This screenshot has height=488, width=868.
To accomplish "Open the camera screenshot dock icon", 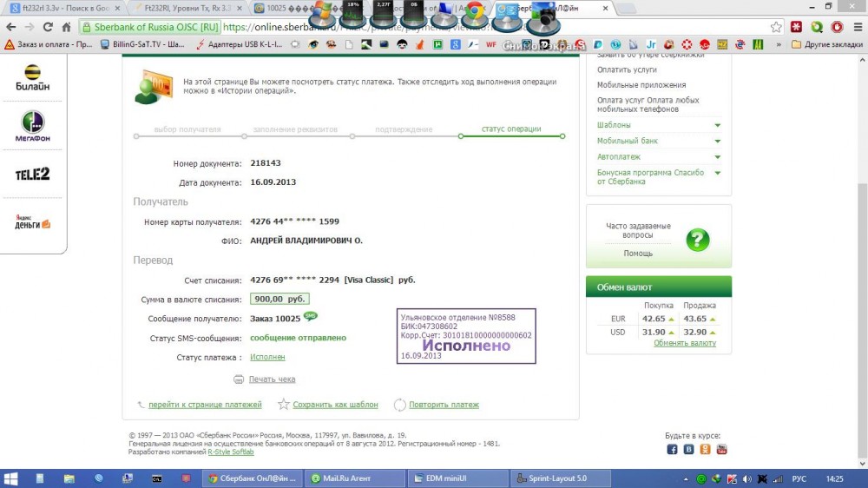I will [543, 17].
